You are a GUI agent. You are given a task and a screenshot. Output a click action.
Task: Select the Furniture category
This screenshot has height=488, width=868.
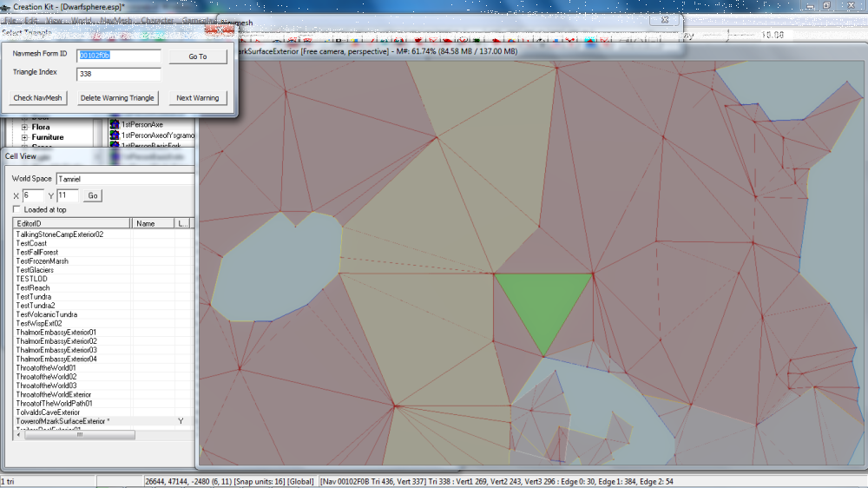(48, 137)
